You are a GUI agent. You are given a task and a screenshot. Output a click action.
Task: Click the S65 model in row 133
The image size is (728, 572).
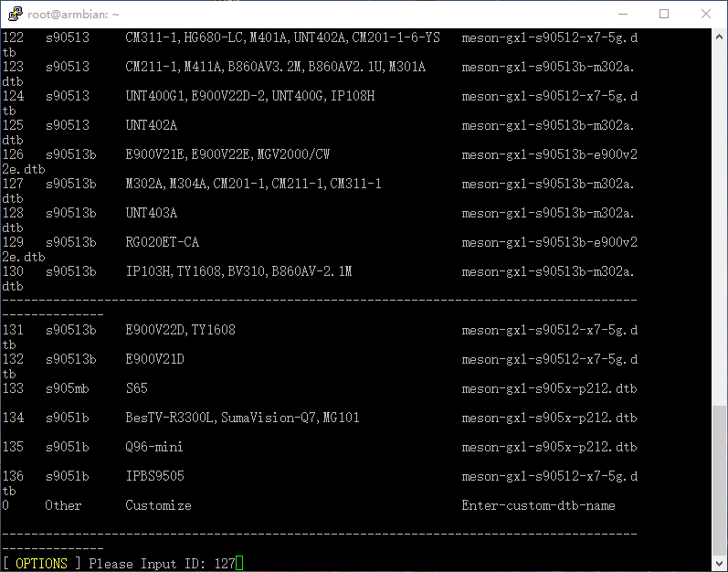point(136,388)
